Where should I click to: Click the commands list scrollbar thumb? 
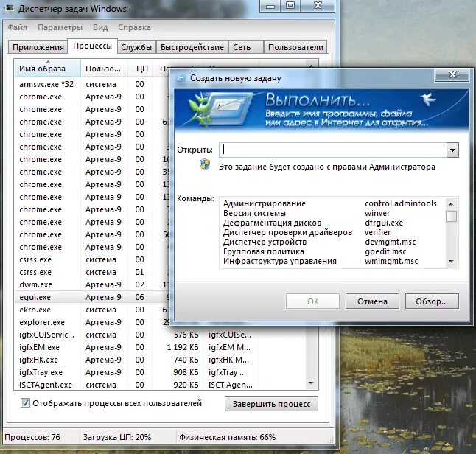[451, 216]
